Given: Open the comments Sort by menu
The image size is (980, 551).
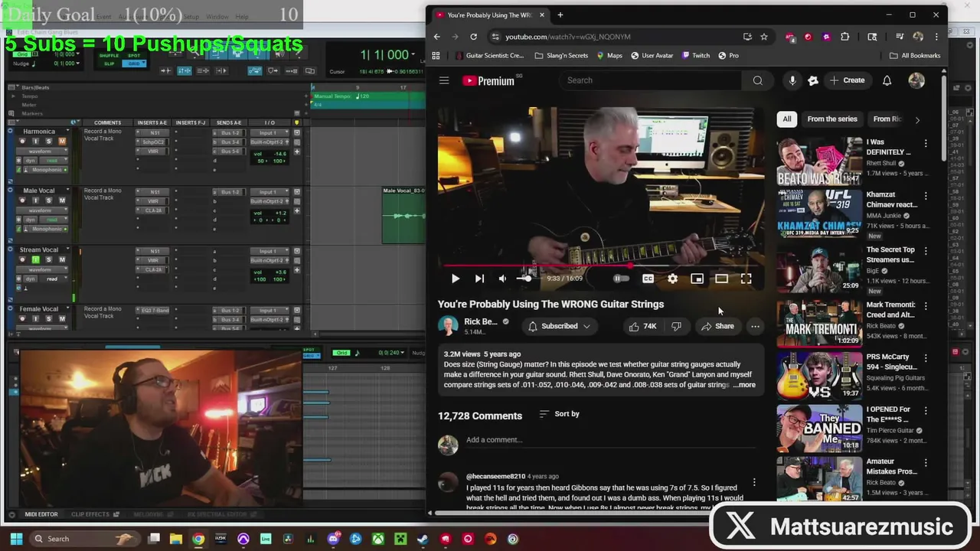Looking at the screenshot, I should pyautogui.click(x=560, y=414).
